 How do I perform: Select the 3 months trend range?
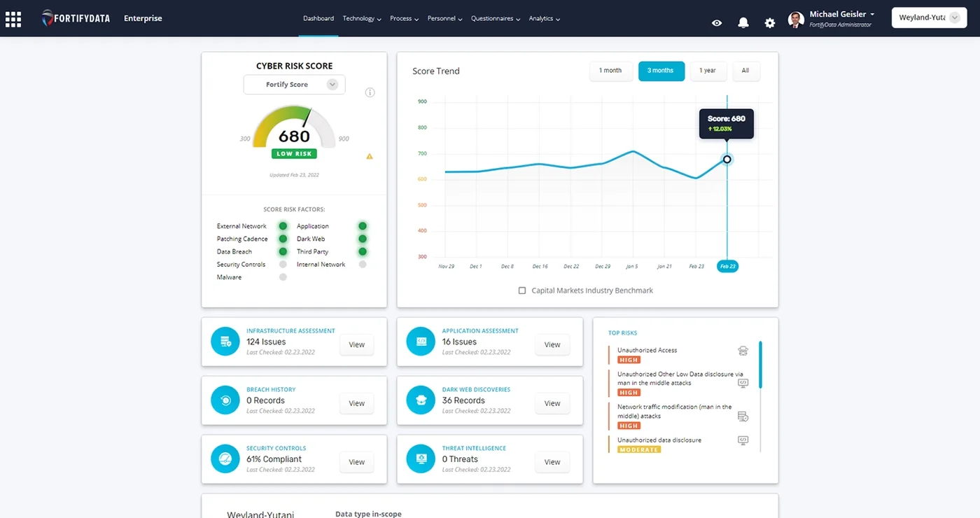click(661, 71)
